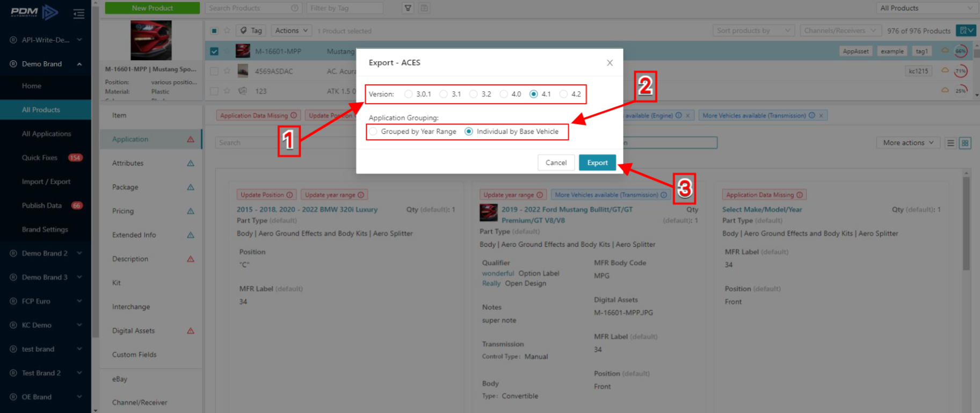Viewport: 980px width, 413px height.
Task: Collapse the Demo Brand section
Action: (46, 64)
